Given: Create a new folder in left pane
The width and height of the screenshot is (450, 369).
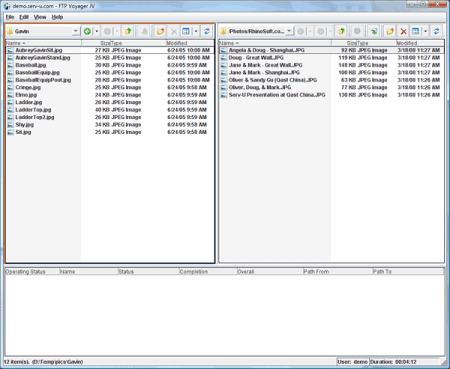Looking at the screenshot, I should [x=160, y=31].
